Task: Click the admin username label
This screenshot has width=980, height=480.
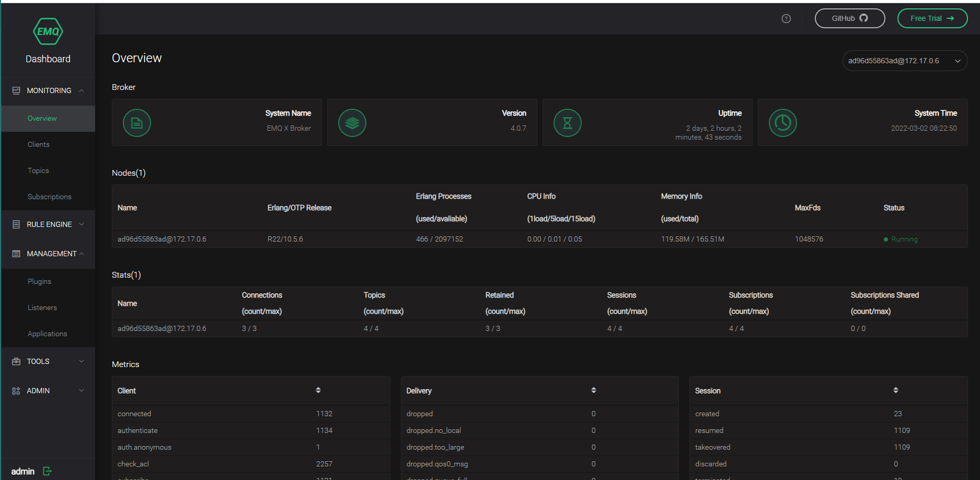Action: [23, 471]
